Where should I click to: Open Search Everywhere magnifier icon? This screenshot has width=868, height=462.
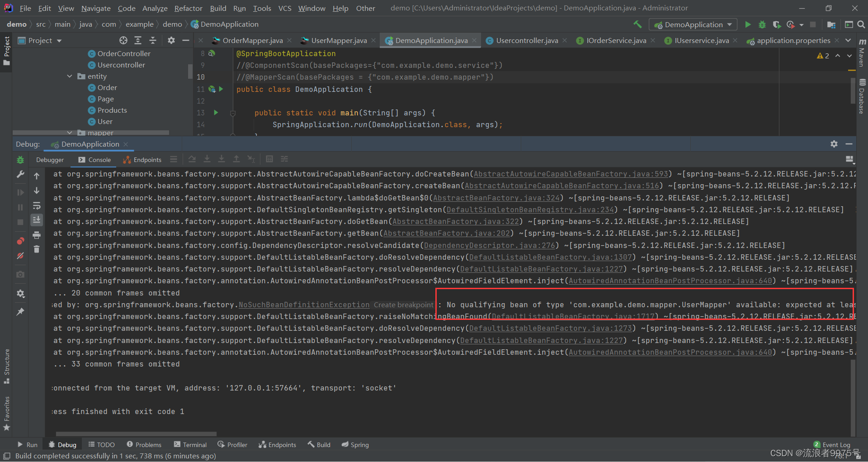pos(861,24)
